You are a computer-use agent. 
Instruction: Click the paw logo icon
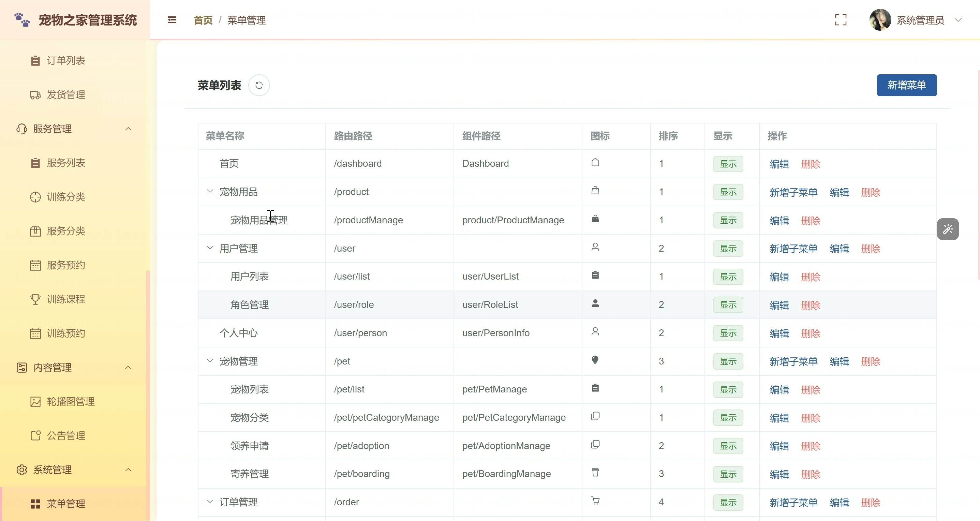pos(22,20)
